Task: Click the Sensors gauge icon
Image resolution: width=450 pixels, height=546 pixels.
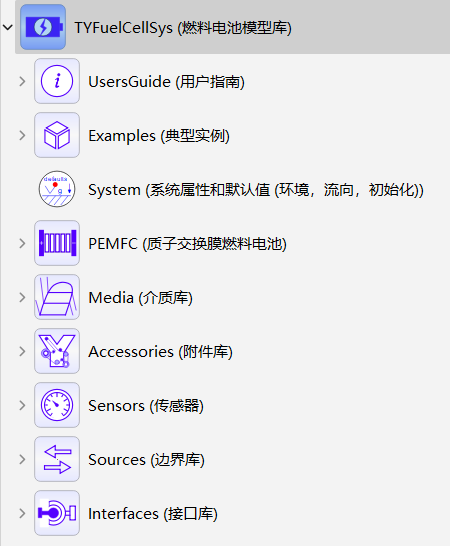Action: [57, 405]
